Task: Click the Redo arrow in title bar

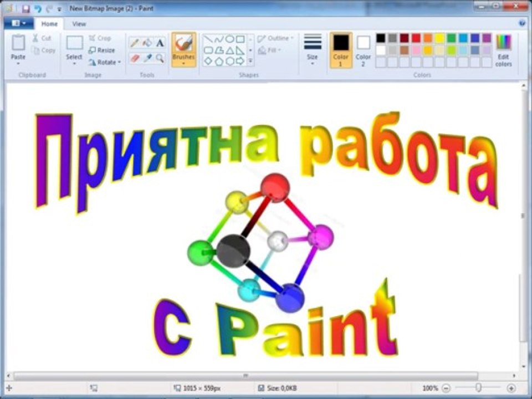Action: pos(49,8)
